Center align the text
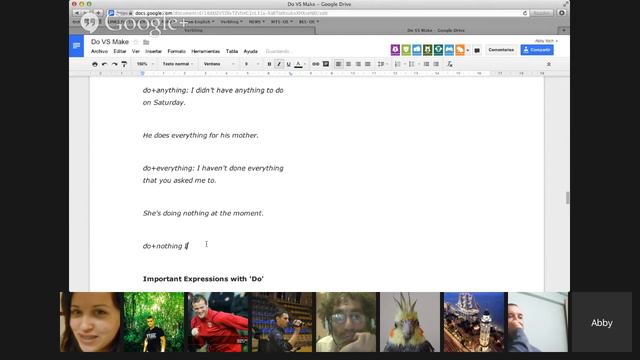Viewport: 640px width, 360px height. pyautogui.click(x=348, y=64)
